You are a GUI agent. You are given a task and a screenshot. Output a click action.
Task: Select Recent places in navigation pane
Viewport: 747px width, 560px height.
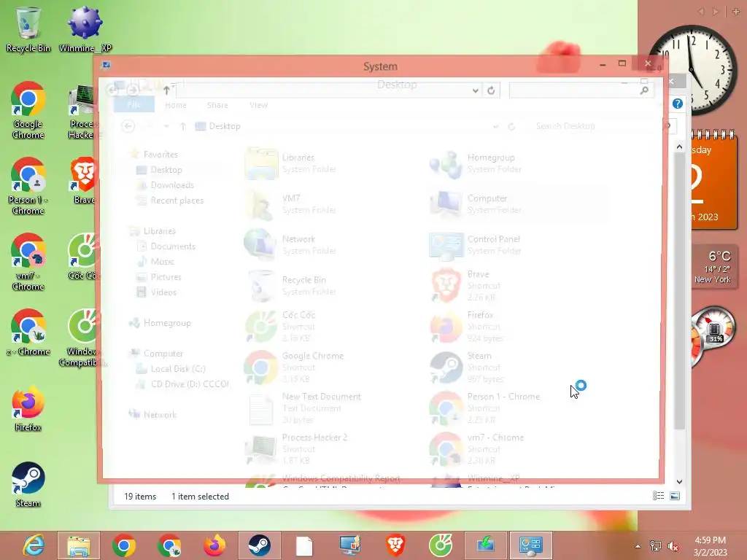(x=177, y=201)
